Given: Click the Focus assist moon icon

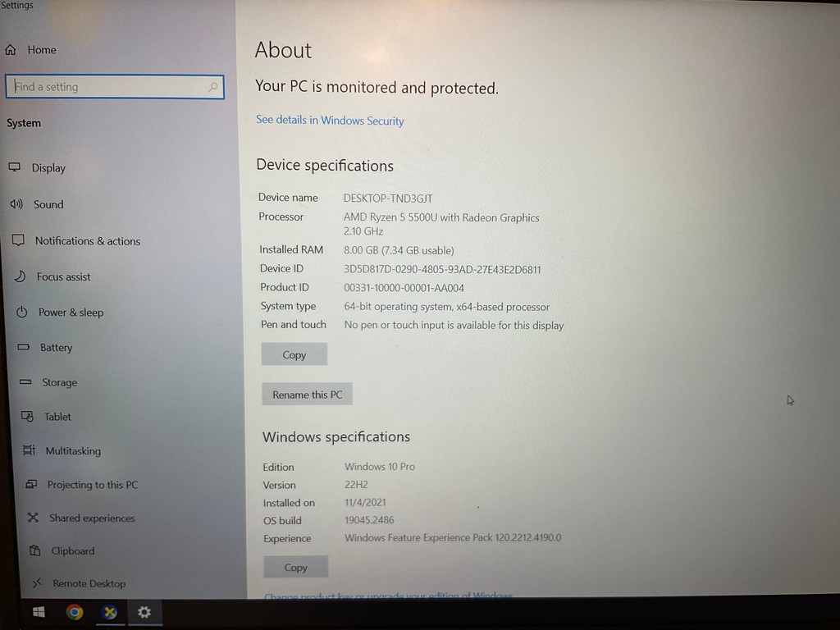Looking at the screenshot, I should (x=20, y=276).
